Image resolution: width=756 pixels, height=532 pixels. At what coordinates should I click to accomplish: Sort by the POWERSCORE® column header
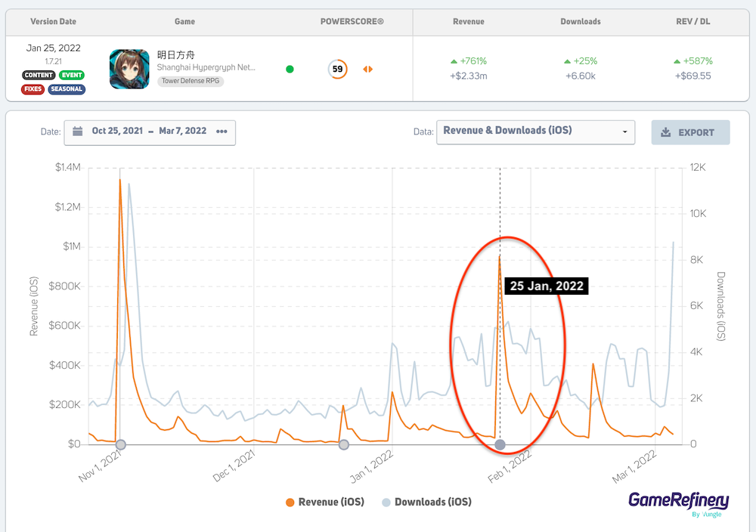[352, 21]
